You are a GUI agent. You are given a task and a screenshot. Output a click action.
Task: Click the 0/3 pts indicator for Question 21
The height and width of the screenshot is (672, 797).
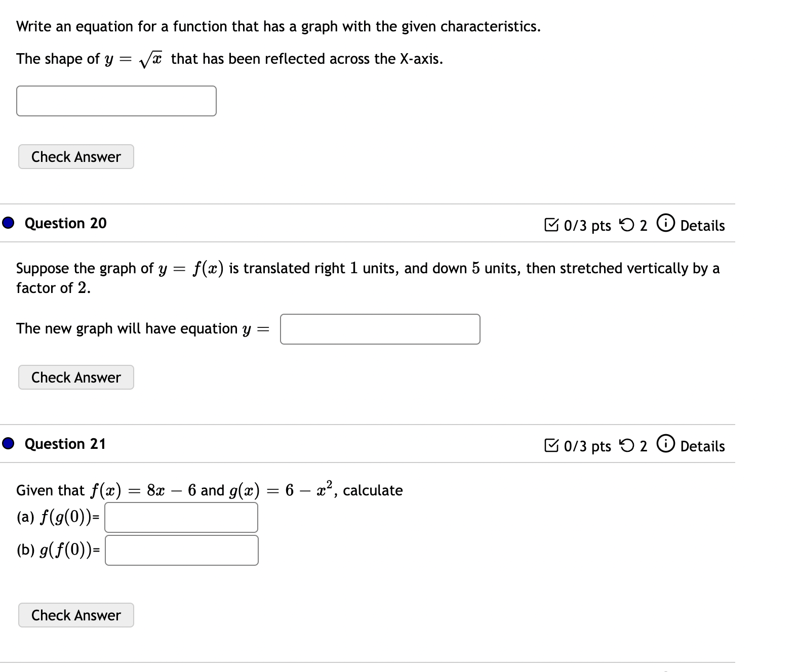click(587, 446)
